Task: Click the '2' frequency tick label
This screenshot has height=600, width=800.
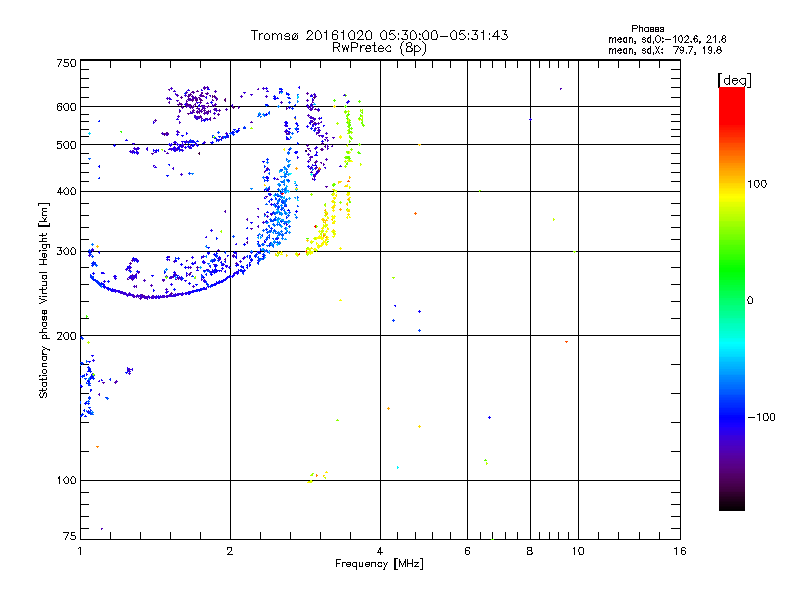Action: (x=230, y=551)
